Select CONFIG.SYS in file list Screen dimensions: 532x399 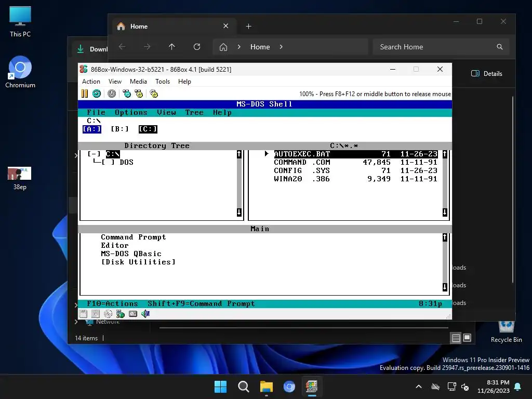click(x=355, y=170)
